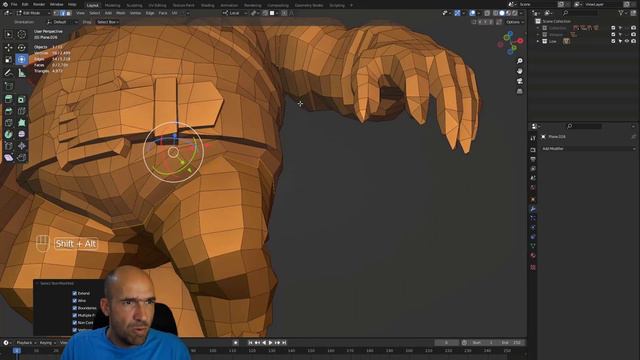Screen dimensions: 640x360
Task: Select the Shrink/Fatten tool
Action: coord(22,146)
